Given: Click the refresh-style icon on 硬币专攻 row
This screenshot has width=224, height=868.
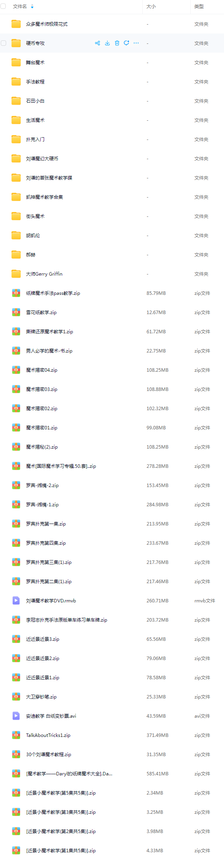Looking at the screenshot, I should 127,43.
